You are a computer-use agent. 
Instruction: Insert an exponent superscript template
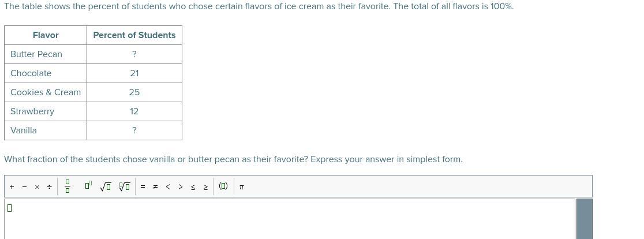[x=88, y=186]
